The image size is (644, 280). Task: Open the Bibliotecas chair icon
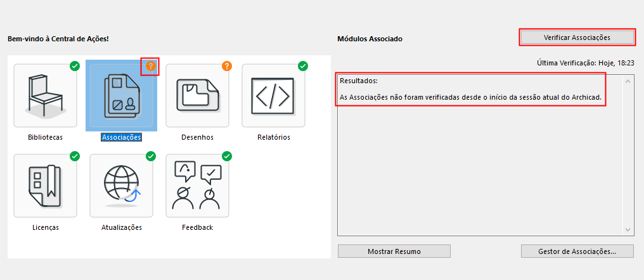pos(45,95)
